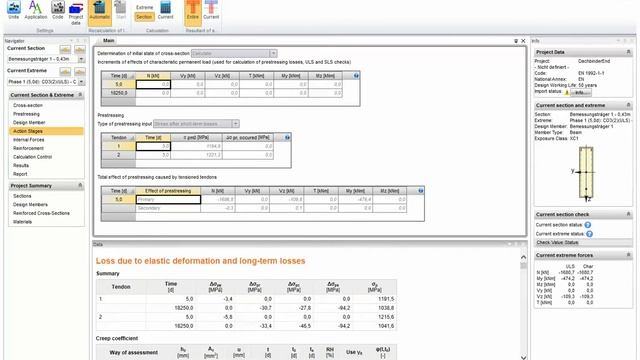The image size is (640, 360).
Task: Go to next Current Extreme
Action: [x=80, y=71]
